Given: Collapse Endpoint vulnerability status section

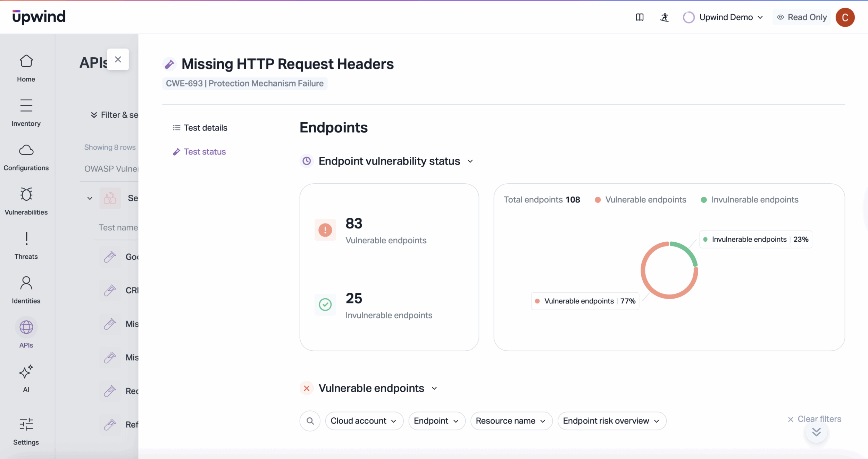Looking at the screenshot, I should coord(470,161).
